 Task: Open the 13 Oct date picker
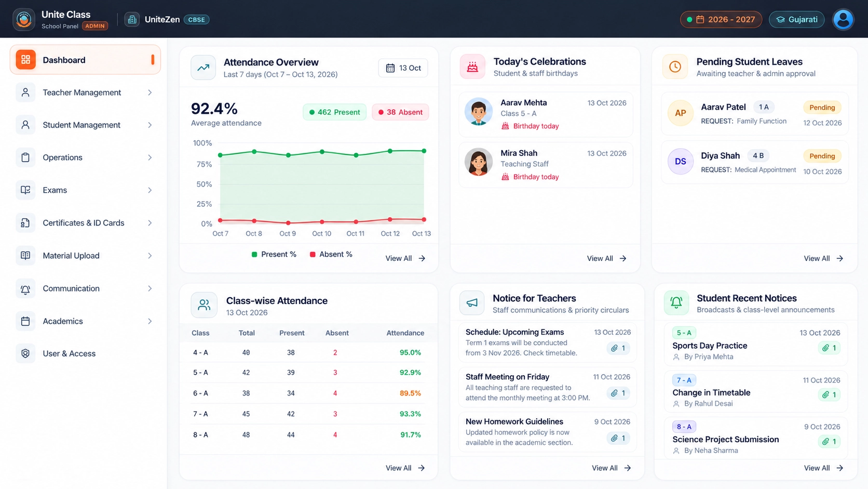click(x=403, y=68)
